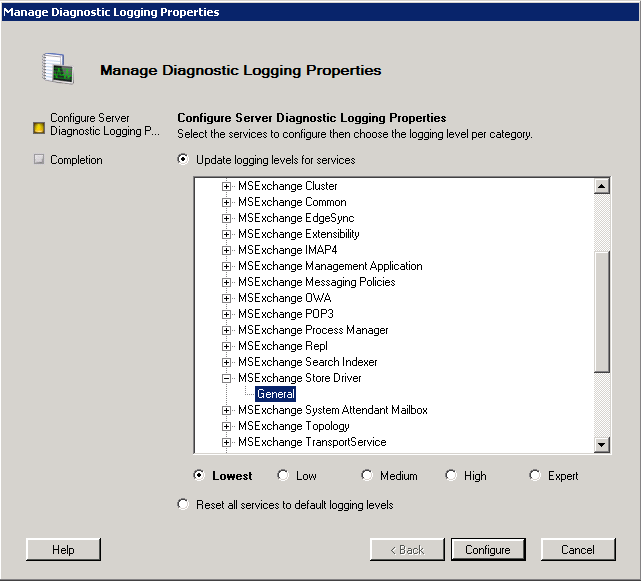The width and height of the screenshot is (641, 581).
Task: Click the grey Completion step indicator
Action: coord(39,159)
